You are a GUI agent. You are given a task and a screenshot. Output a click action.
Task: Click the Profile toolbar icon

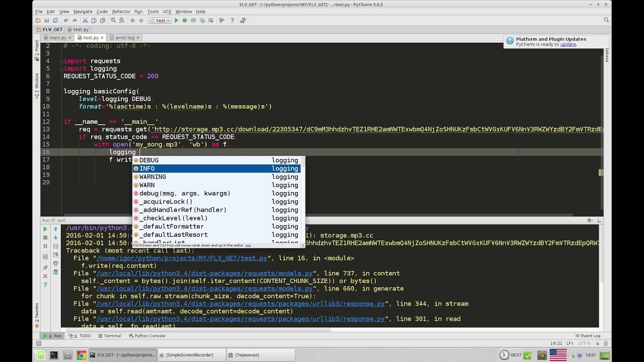(x=202, y=21)
